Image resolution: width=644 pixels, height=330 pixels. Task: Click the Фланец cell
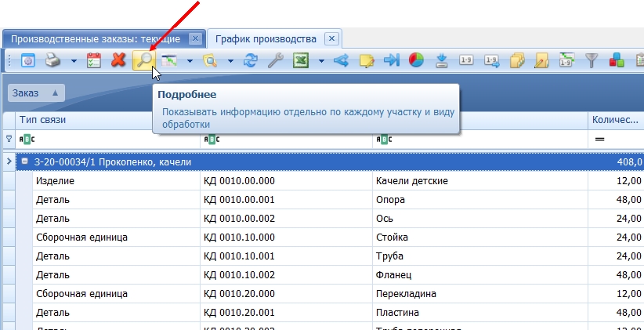(480, 275)
